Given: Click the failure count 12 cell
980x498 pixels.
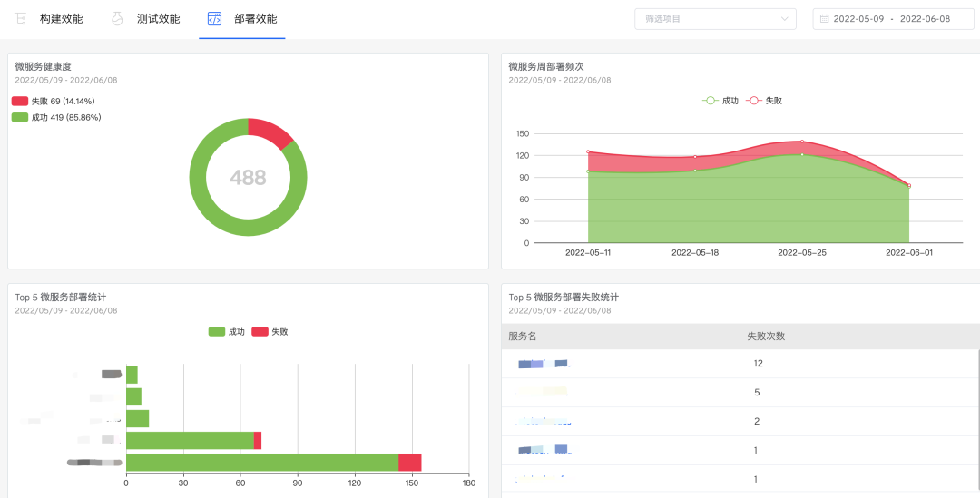Looking at the screenshot, I should (x=758, y=364).
